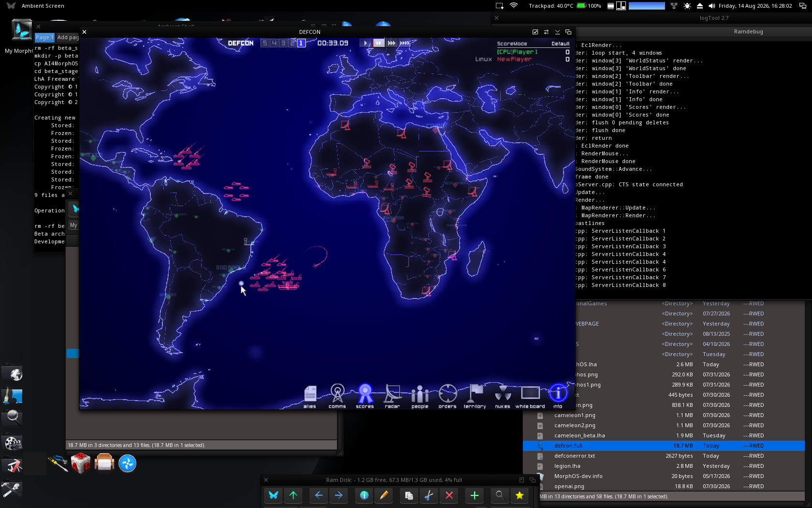Click the clock date Friday 14 Aug 2026

pyautogui.click(x=755, y=6)
